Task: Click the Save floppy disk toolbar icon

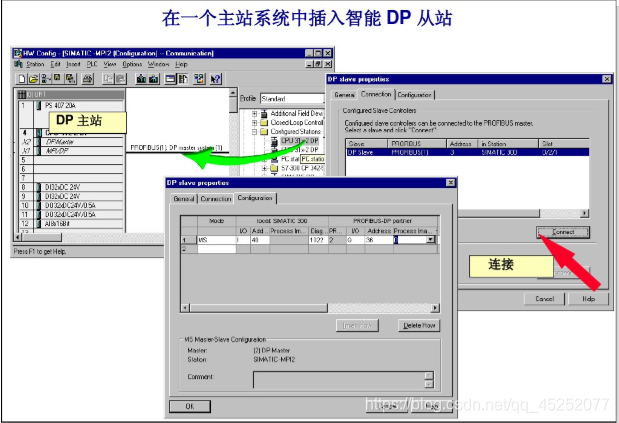Action: click(58, 79)
